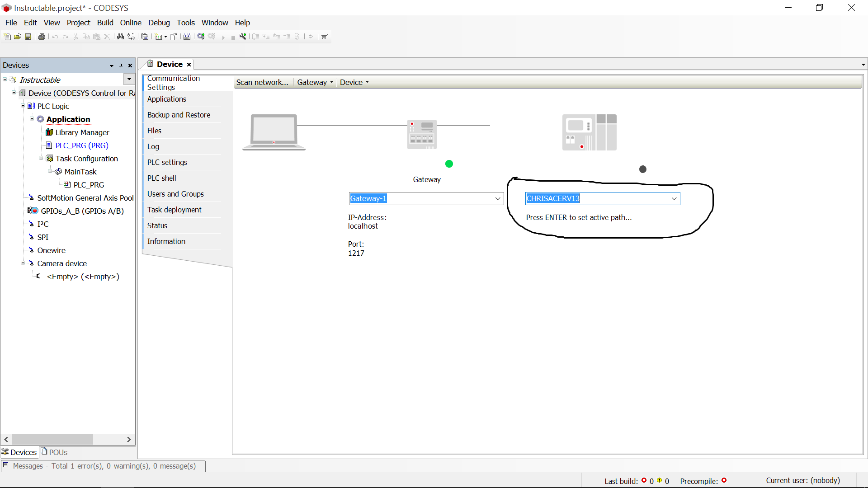868x488 pixels.
Task: Open the Online menu
Action: pyautogui.click(x=130, y=23)
